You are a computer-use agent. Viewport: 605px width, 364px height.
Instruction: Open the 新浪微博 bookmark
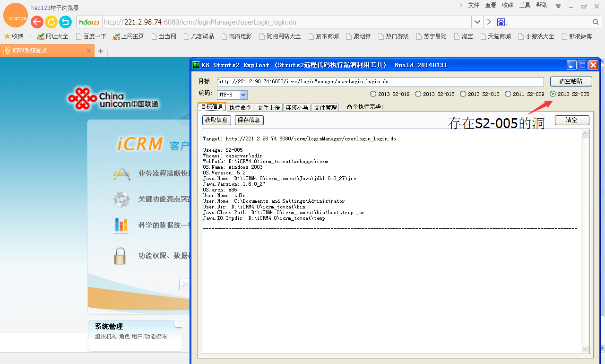[x=577, y=36]
